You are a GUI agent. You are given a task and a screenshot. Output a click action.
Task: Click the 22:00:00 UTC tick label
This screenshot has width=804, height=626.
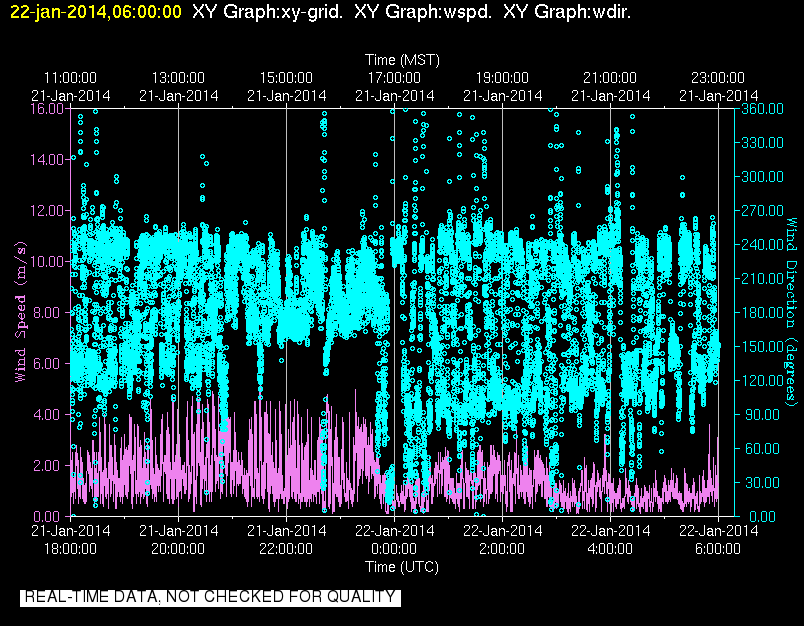pos(286,549)
